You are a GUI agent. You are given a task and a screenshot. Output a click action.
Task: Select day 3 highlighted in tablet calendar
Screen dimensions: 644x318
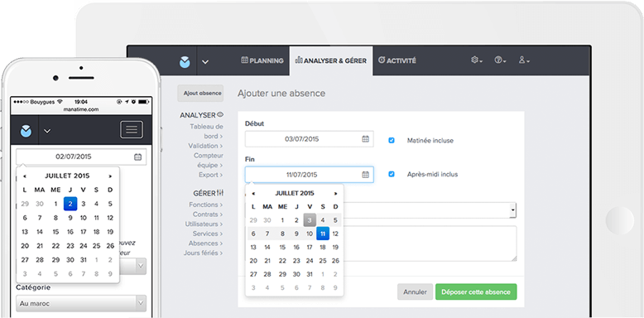click(310, 220)
